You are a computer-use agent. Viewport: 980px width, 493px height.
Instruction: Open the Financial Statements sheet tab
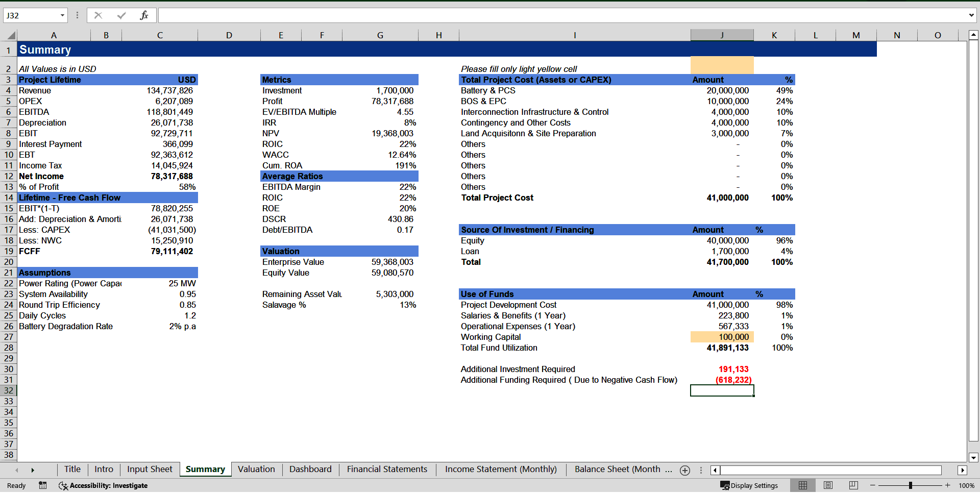pyautogui.click(x=387, y=470)
